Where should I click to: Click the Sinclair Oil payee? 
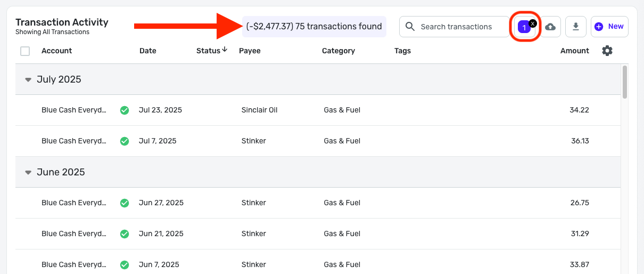pyautogui.click(x=259, y=110)
